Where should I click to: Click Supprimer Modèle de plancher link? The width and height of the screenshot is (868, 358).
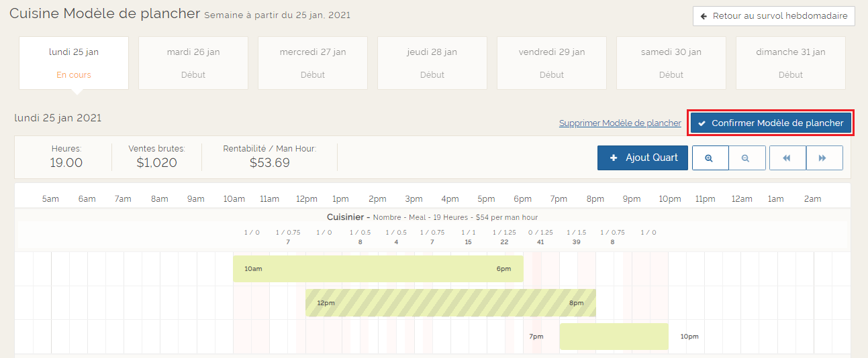point(620,123)
